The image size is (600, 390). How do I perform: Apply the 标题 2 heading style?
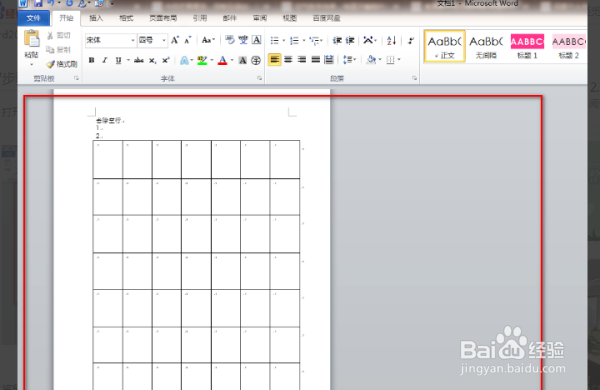(569, 46)
